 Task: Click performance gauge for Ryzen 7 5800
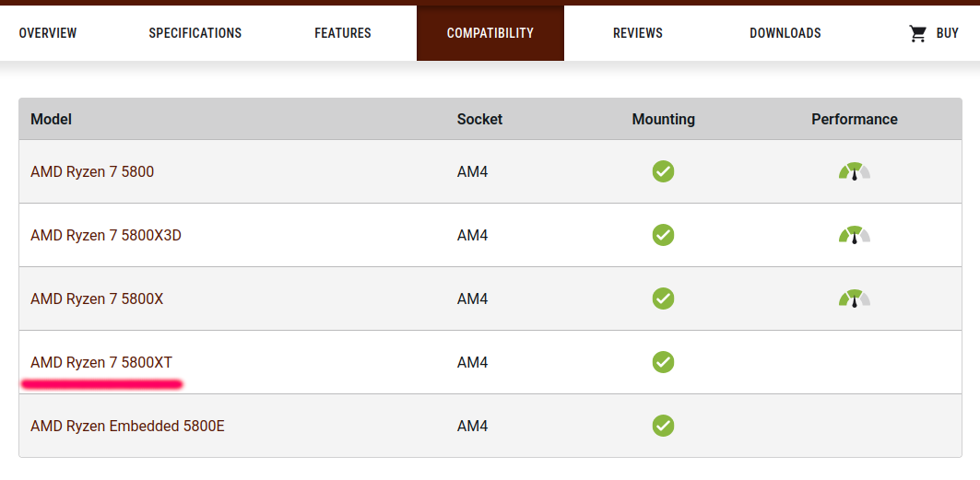855,171
